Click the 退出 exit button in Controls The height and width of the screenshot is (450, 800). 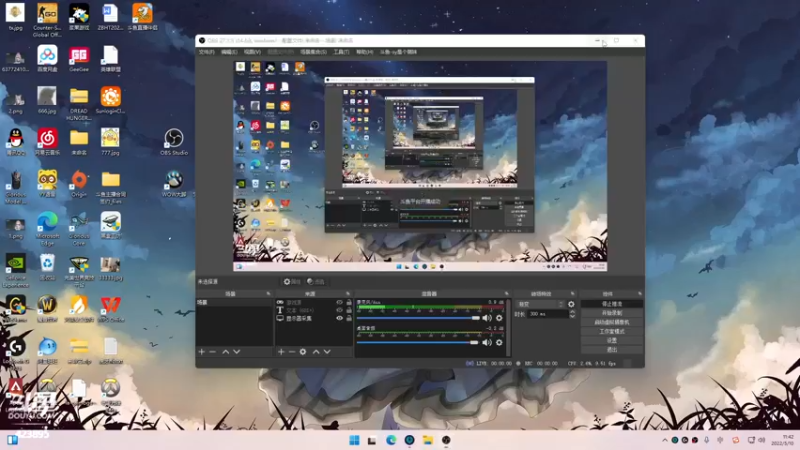(x=612, y=349)
